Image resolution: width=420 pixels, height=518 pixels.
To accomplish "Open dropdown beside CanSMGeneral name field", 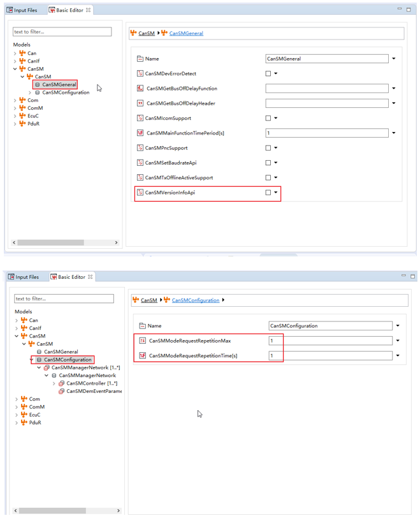I will 394,59.
